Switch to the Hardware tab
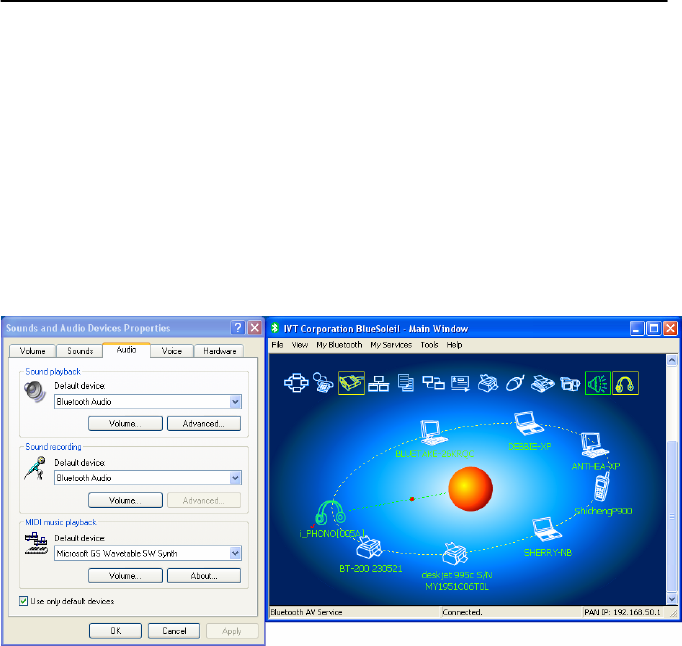This screenshot has height=646, width=682. click(219, 351)
